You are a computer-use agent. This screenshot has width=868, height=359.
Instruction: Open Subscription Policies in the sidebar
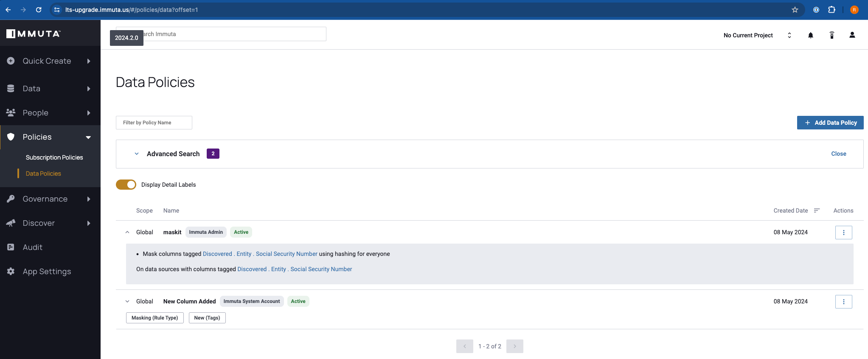tap(54, 157)
